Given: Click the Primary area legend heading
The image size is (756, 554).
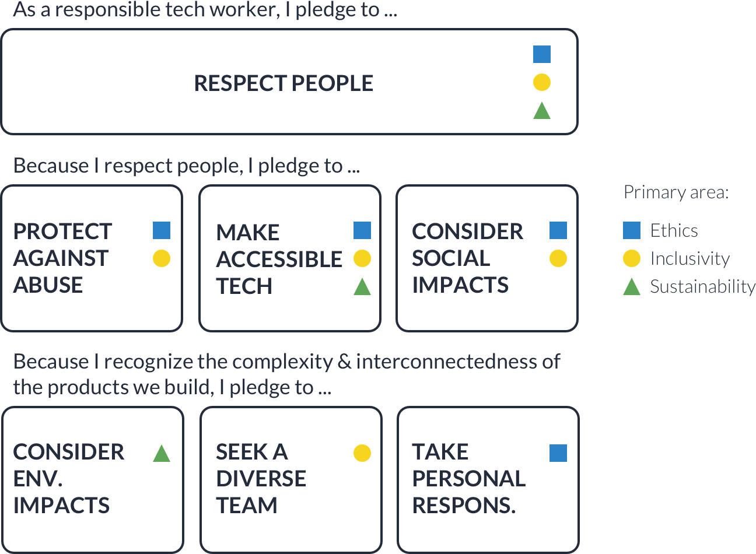Looking at the screenshot, I should click(676, 192).
